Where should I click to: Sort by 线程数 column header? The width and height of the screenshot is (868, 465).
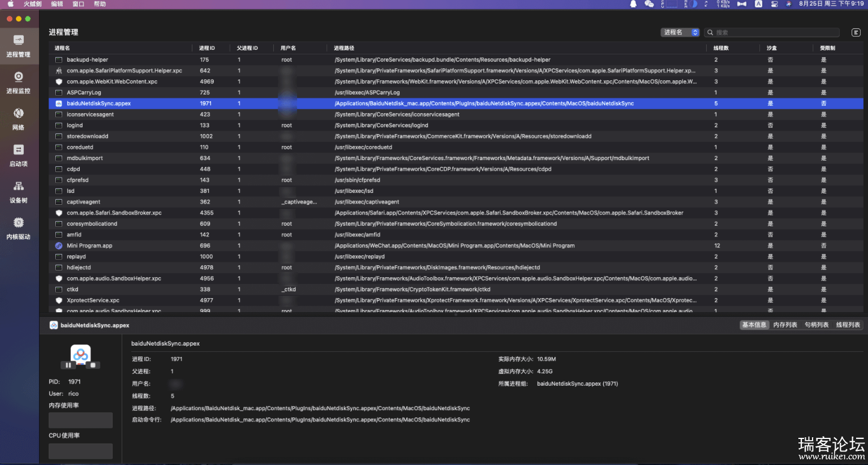click(721, 48)
